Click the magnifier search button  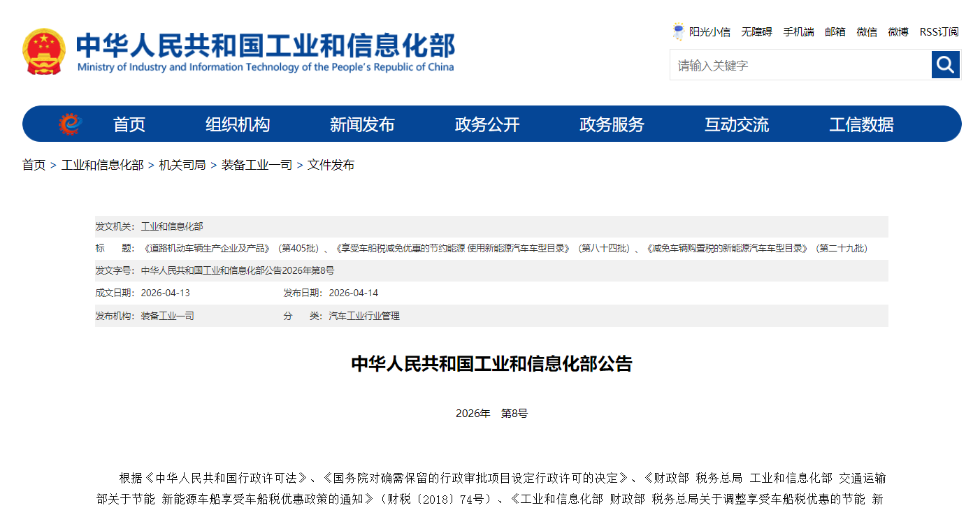(x=945, y=65)
